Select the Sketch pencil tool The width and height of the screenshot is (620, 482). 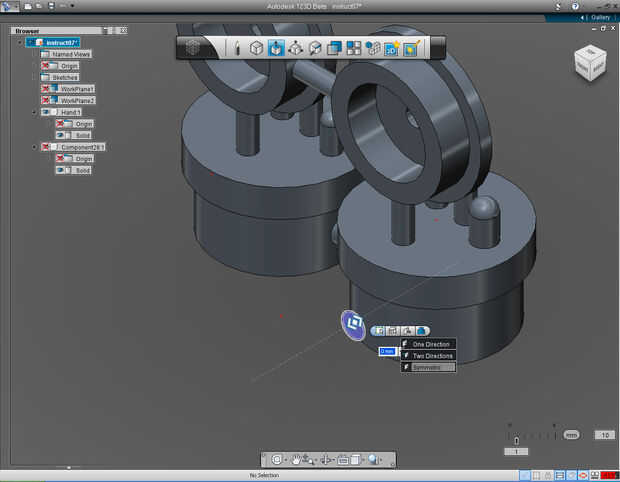[x=237, y=48]
